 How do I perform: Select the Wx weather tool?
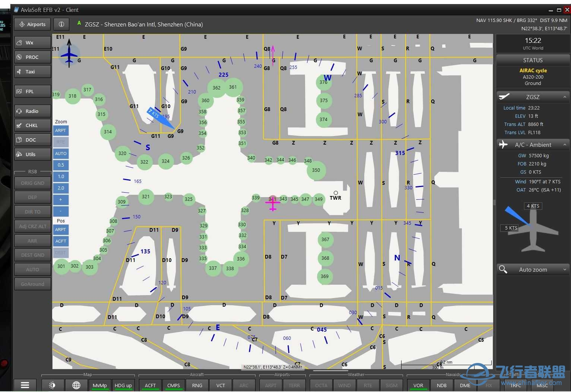tap(32, 42)
